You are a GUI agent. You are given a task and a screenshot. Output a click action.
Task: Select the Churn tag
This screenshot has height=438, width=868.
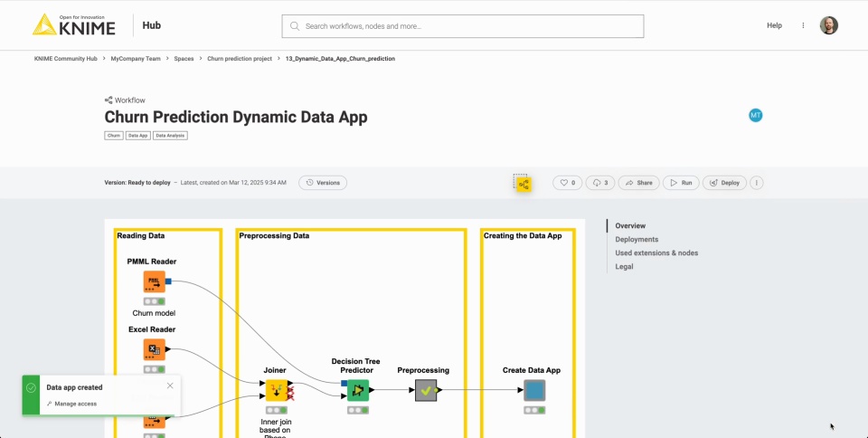click(114, 135)
